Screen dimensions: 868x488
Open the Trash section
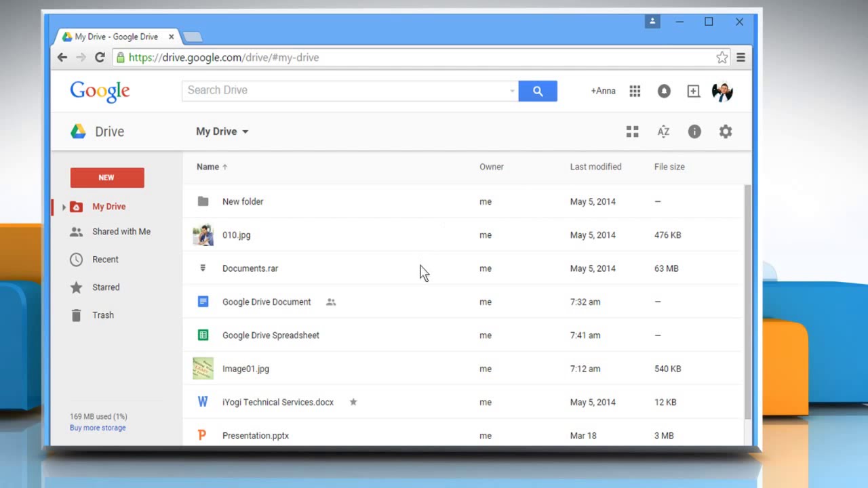click(x=103, y=315)
